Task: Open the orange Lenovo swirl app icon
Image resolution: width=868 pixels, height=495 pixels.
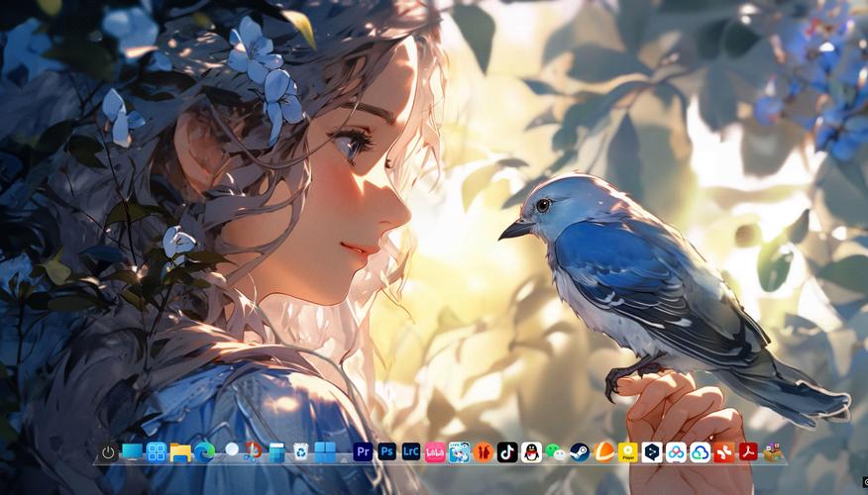Action: pyautogui.click(x=604, y=452)
